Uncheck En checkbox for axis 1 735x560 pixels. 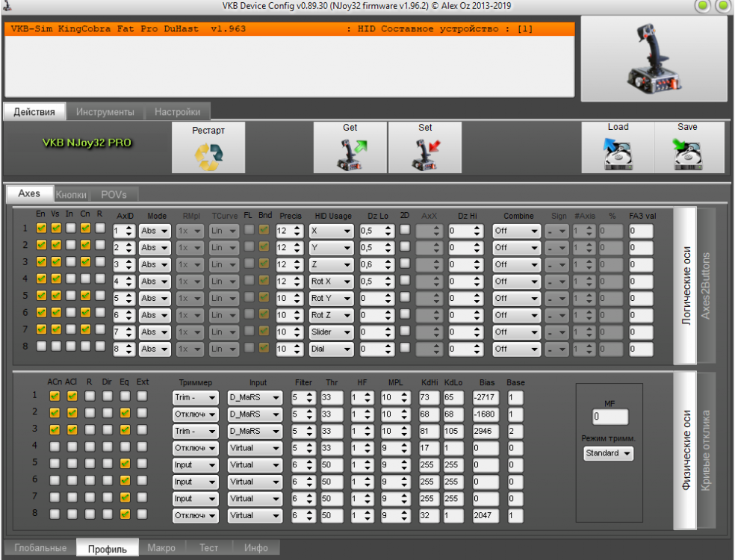tap(41, 230)
